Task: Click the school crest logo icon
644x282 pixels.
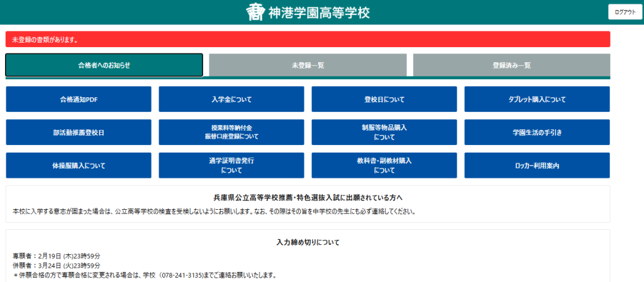Action: click(x=255, y=12)
